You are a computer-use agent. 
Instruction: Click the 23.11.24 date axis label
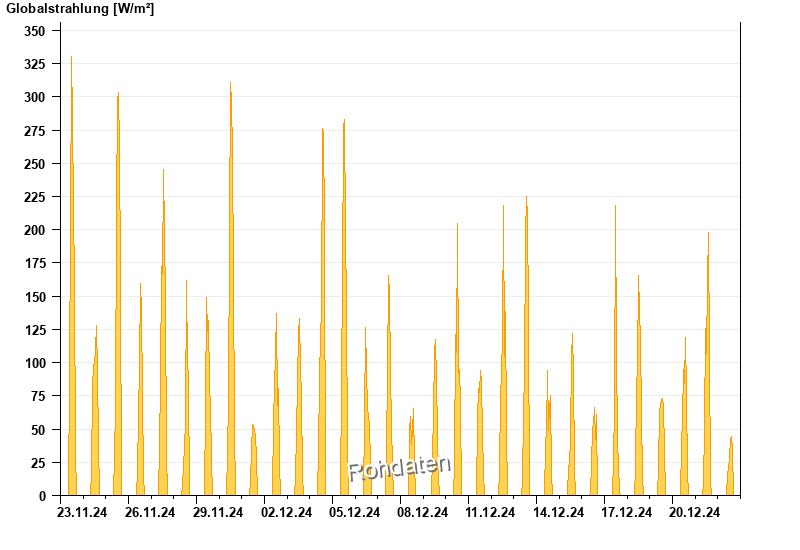coord(82,512)
